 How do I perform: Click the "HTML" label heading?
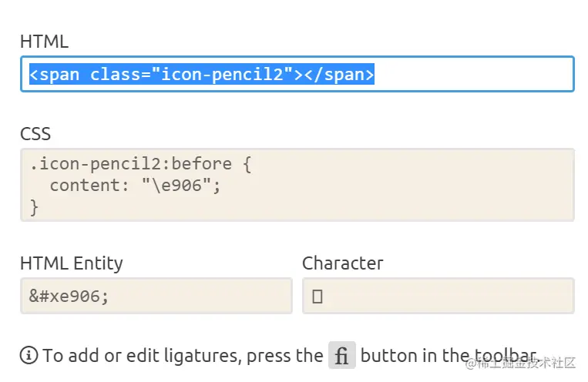coord(44,42)
